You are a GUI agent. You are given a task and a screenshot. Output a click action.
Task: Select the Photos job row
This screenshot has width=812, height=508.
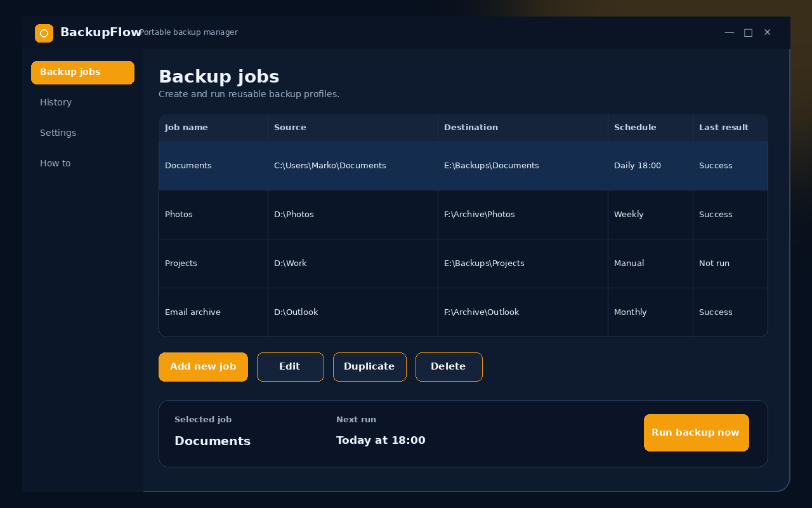(463, 215)
